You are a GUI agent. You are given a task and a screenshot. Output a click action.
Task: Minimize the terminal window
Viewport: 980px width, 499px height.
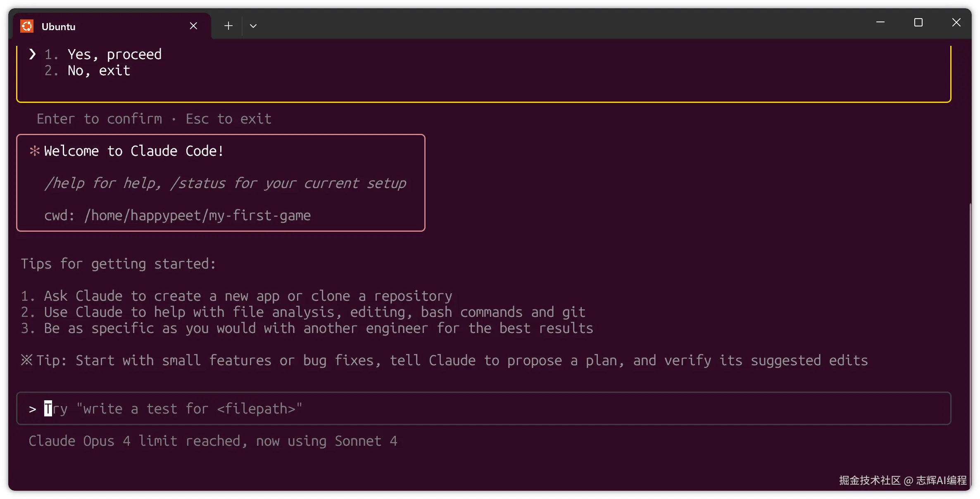(x=880, y=22)
